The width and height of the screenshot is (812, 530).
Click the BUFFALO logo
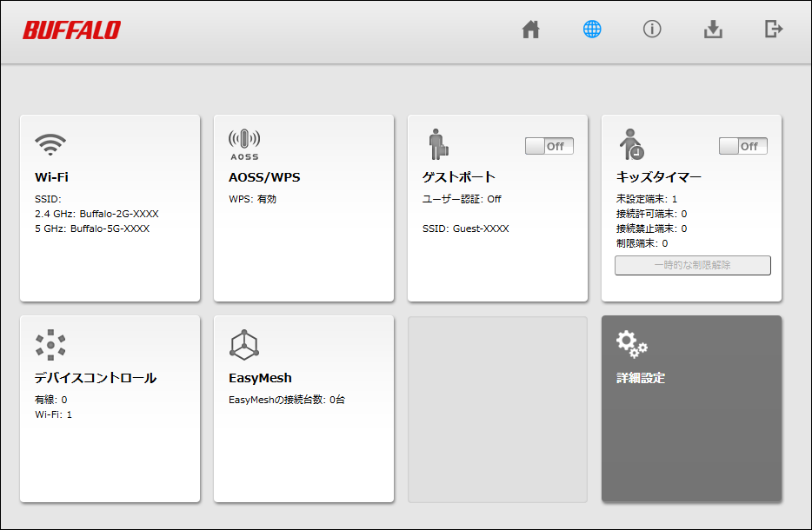[71, 30]
